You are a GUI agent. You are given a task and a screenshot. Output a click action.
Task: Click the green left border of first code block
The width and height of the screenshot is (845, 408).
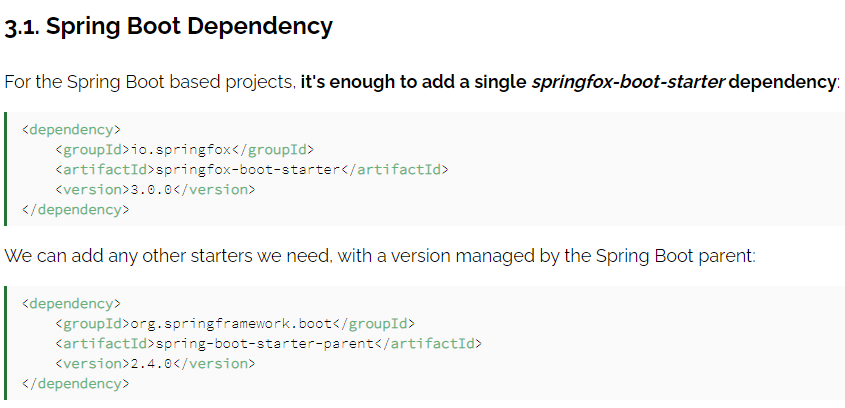[5, 169]
